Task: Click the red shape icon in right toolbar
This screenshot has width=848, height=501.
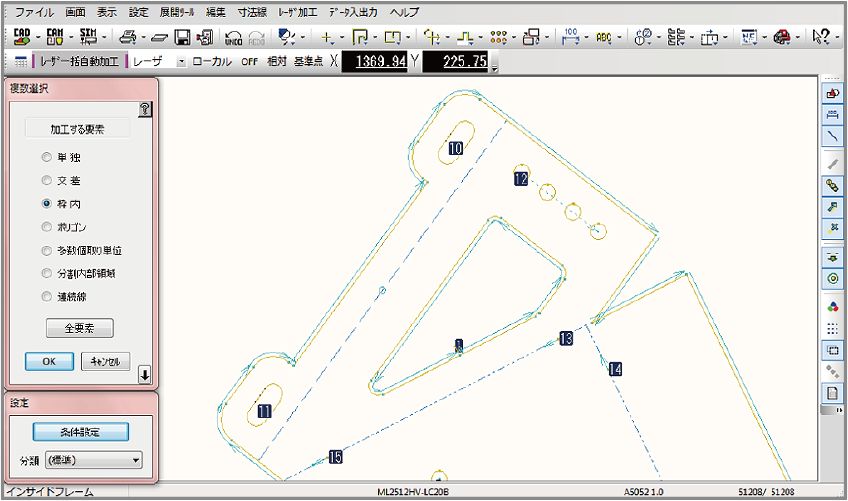Action: click(x=832, y=94)
